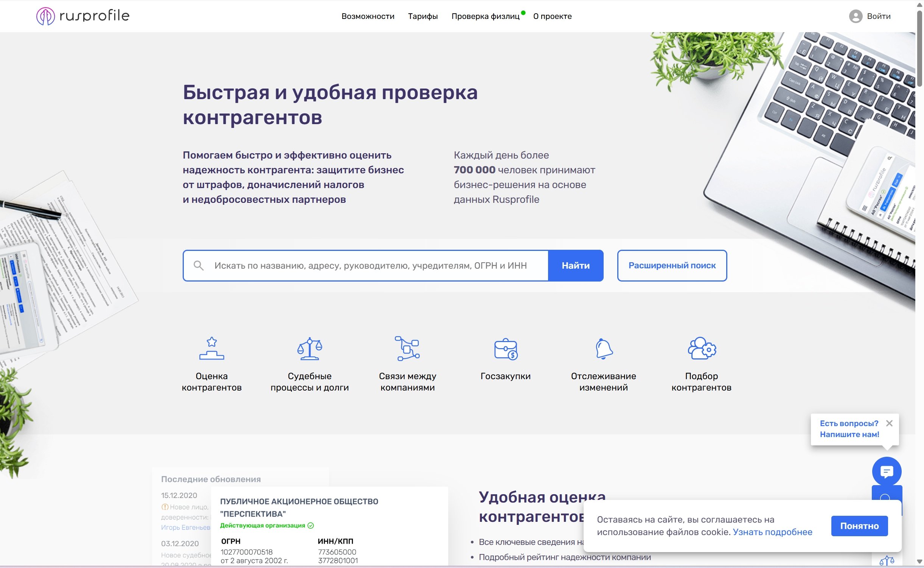Click the Связи между компаниями diagram icon

click(x=407, y=348)
